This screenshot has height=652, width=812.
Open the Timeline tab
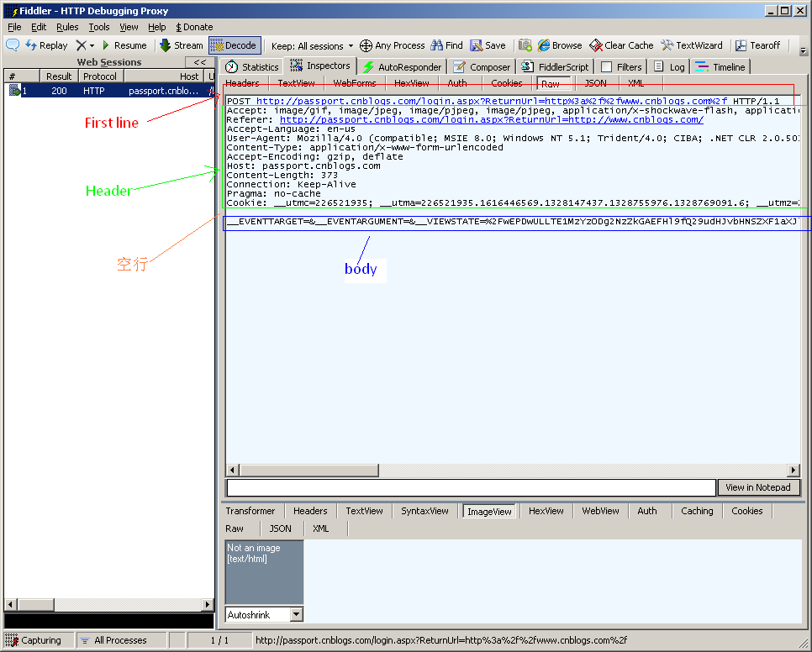point(720,66)
